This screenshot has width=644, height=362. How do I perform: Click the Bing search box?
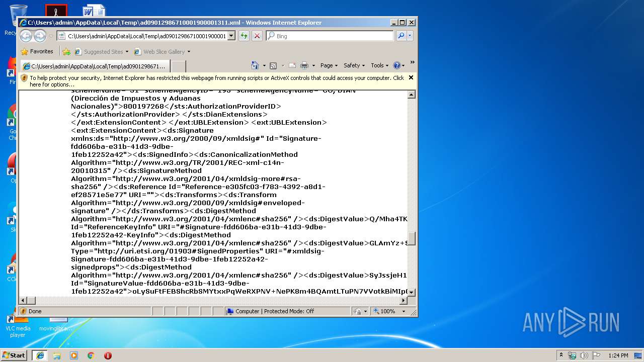pyautogui.click(x=330, y=36)
